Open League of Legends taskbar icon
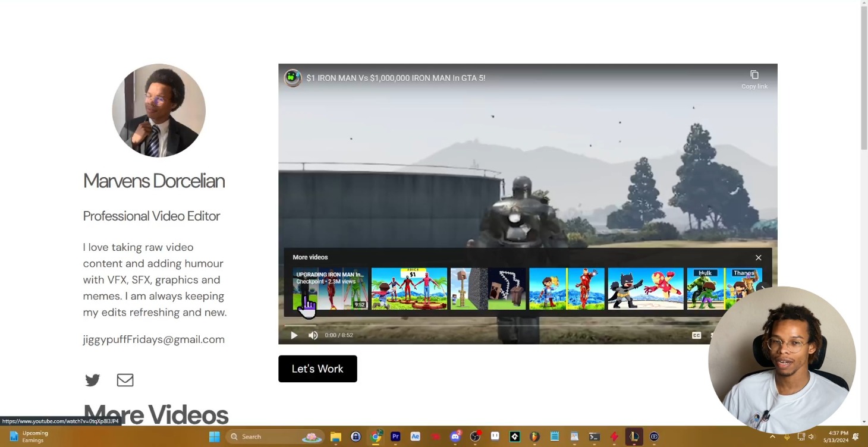This screenshot has width=868, height=447. 634,436
